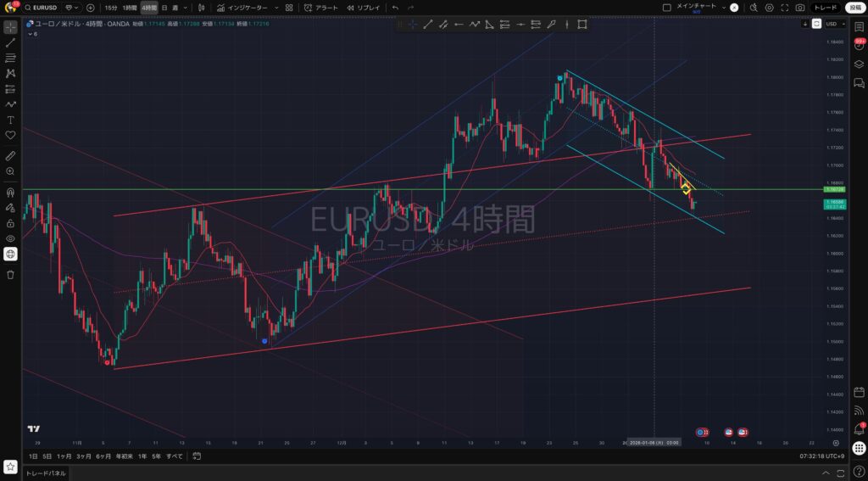Open the watchlist panel icon on right sidebar
Viewport: 868px width, 481px height.
(859, 27)
